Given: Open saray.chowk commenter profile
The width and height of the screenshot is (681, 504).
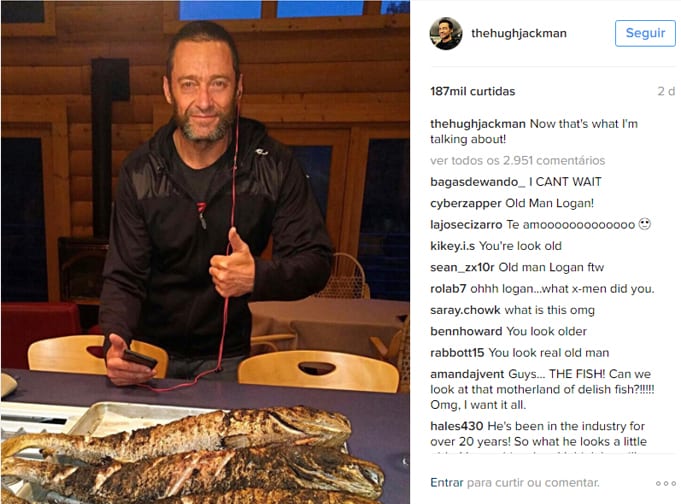Looking at the screenshot, I should (x=465, y=310).
